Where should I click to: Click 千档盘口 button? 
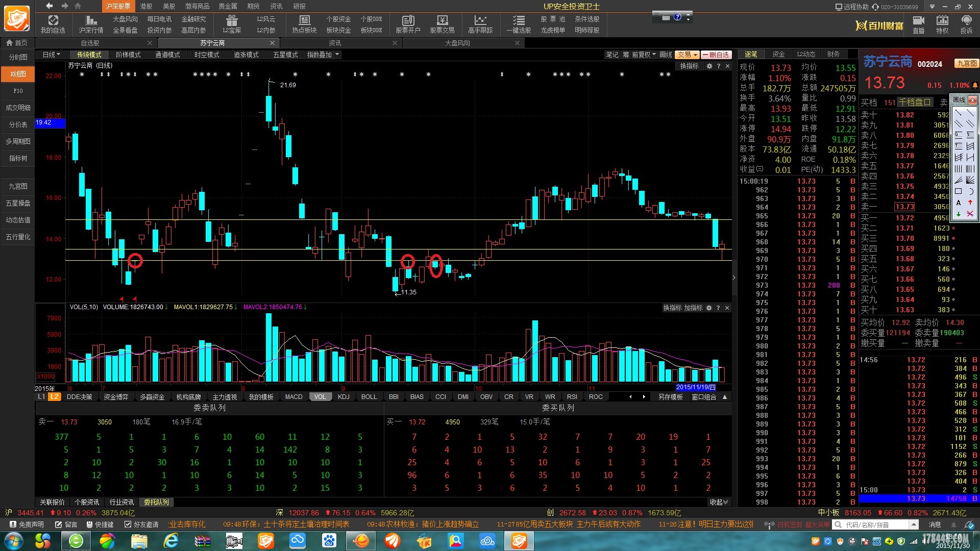pos(915,102)
